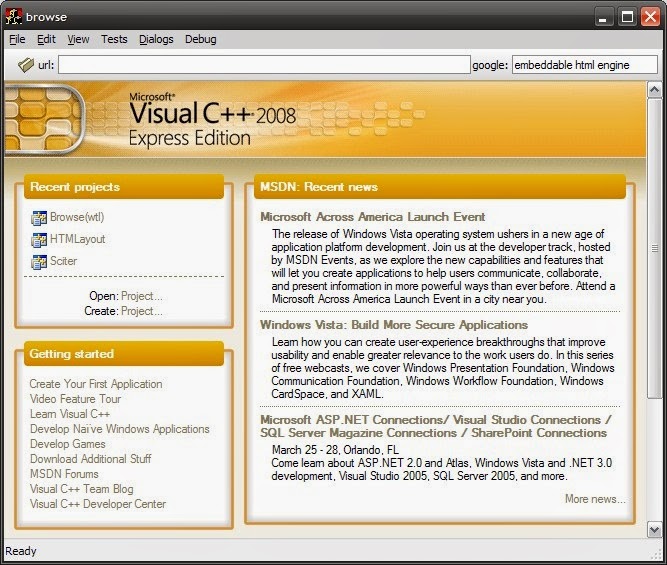Click the scrollbar up arrow

(x=654, y=90)
